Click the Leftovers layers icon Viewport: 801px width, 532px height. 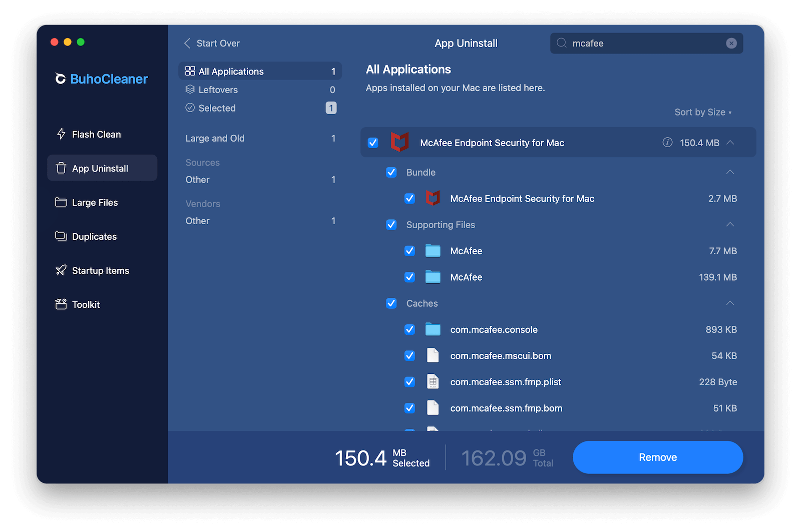[x=190, y=89]
